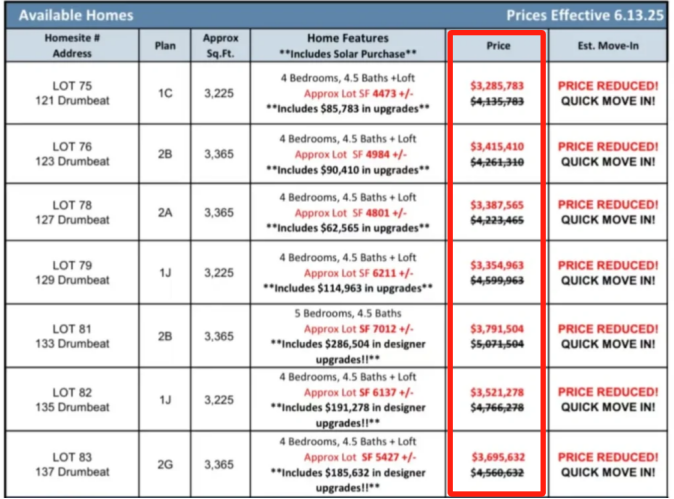Select plan '1C' in the LOT 75 row
This screenshot has height=499, width=674.
(165, 93)
